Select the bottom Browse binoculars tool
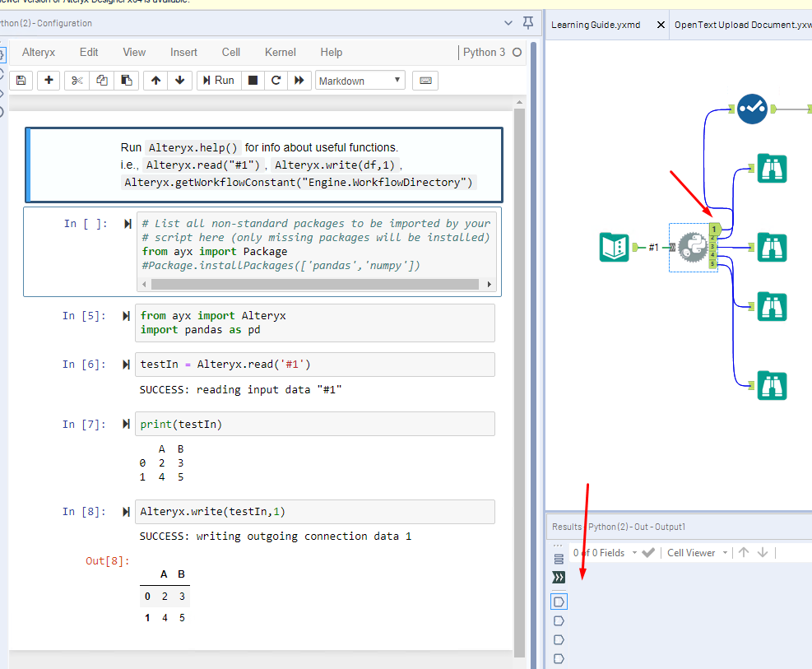This screenshot has width=812, height=669. click(772, 386)
